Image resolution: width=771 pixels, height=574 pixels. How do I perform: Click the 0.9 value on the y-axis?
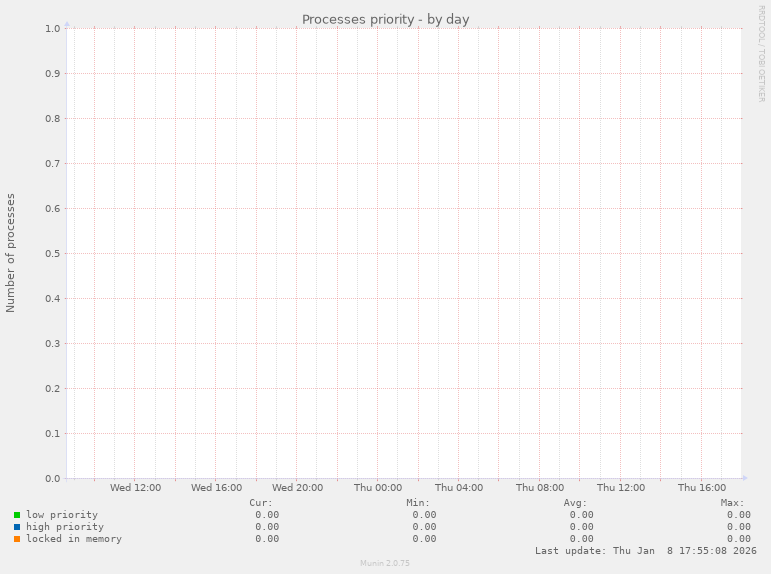(x=53, y=74)
